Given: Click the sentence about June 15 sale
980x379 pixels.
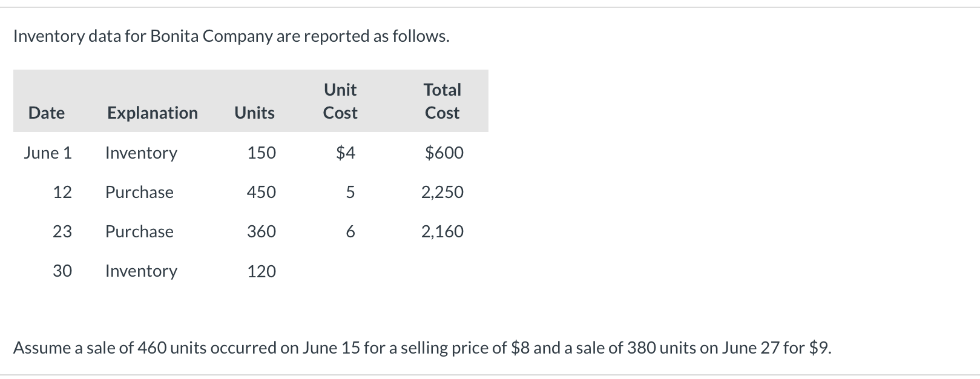Looking at the screenshot, I should [x=422, y=348].
